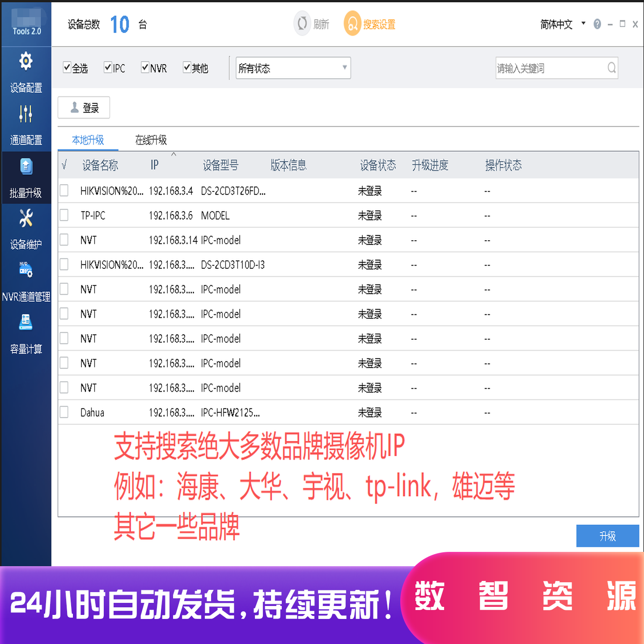Check the NVT 192.168.3.14 row

pos(64,240)
